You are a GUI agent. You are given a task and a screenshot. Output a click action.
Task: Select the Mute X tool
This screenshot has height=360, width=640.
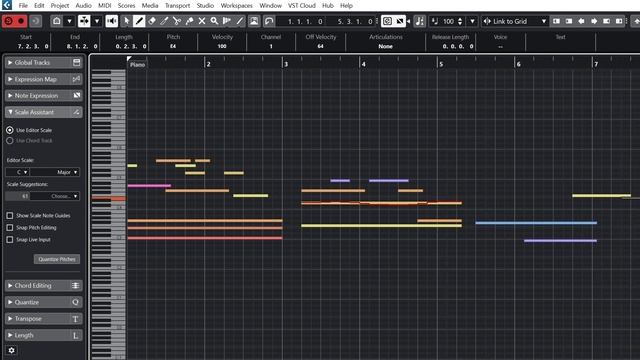pos(202,21)
